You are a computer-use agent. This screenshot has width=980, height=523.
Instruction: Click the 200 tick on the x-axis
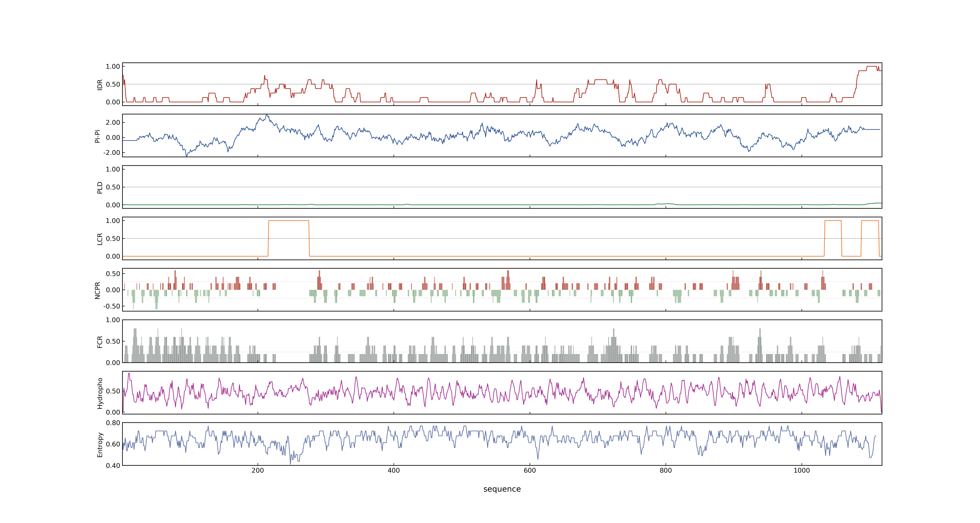pos(258,470)
